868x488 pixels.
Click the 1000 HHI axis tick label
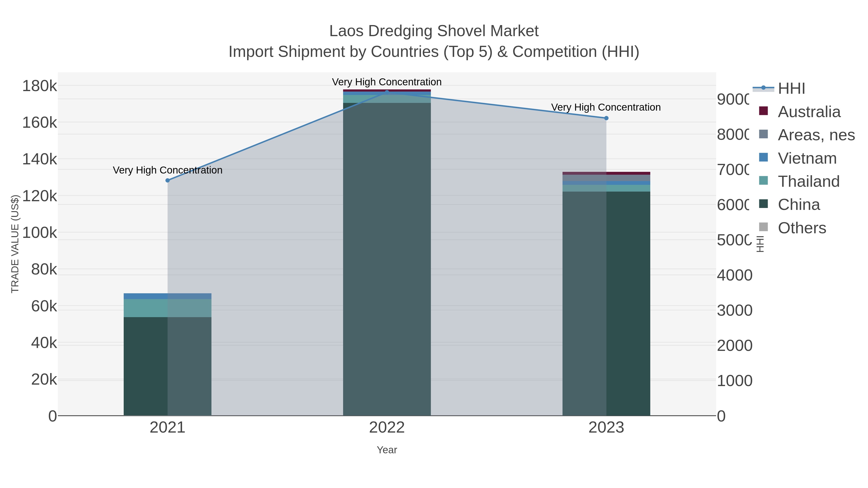coord(735,381)
